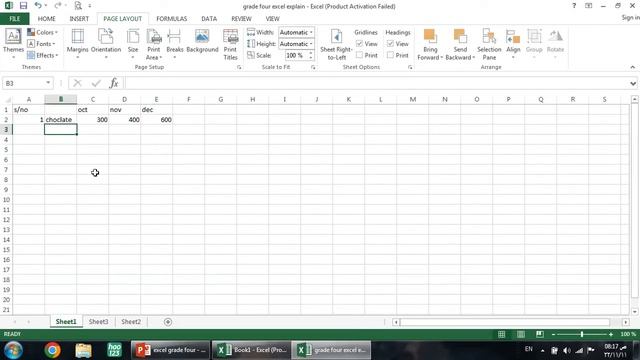This screenshot has height=360, width=640.
Task: Add a new sheet with plus button
Action: click(168, 322)
